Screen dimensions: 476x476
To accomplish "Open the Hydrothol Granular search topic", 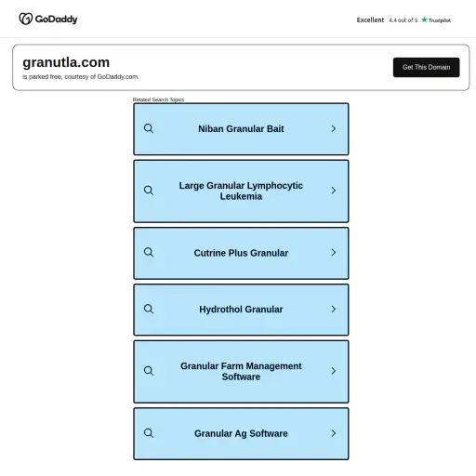I will [241, 310].
